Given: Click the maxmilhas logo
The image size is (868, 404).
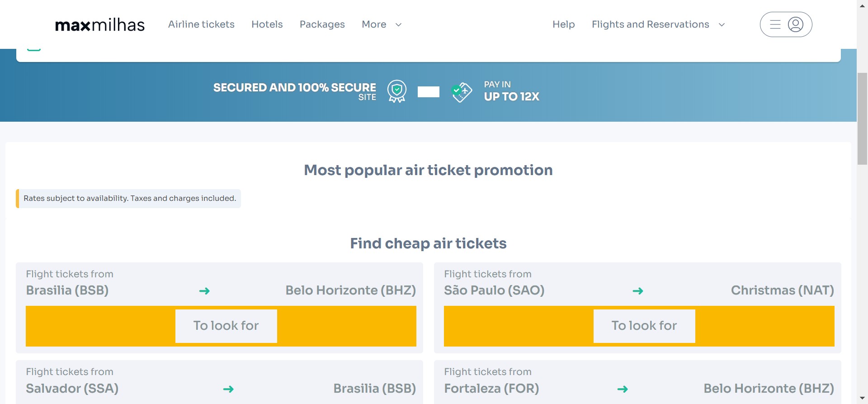Looking at the screenshot, I should coord(100,25).
